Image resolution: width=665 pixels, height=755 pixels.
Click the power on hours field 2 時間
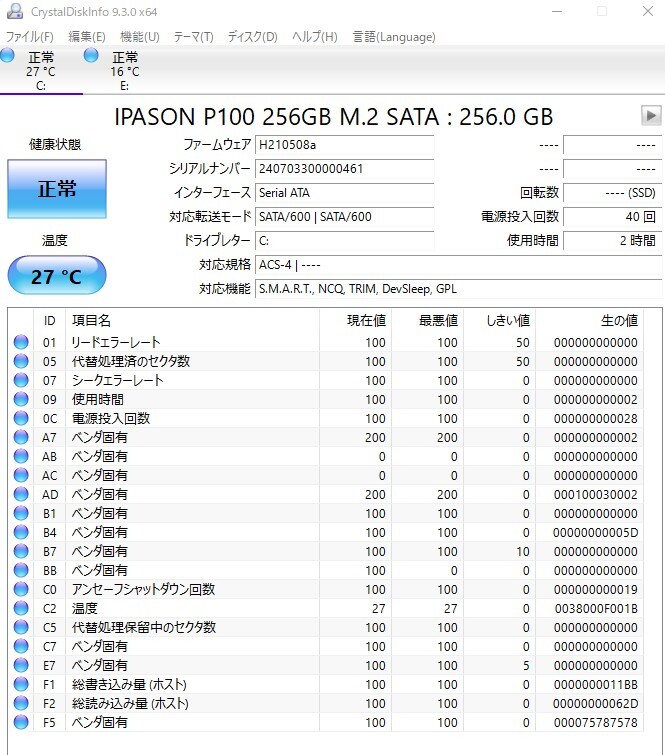613,241
